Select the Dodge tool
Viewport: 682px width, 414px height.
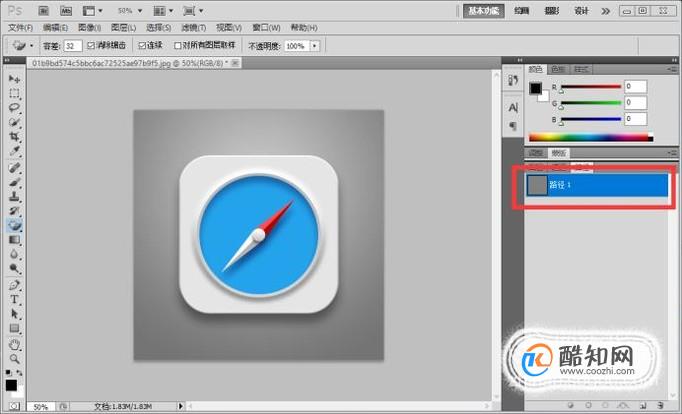tap(14, 268)
